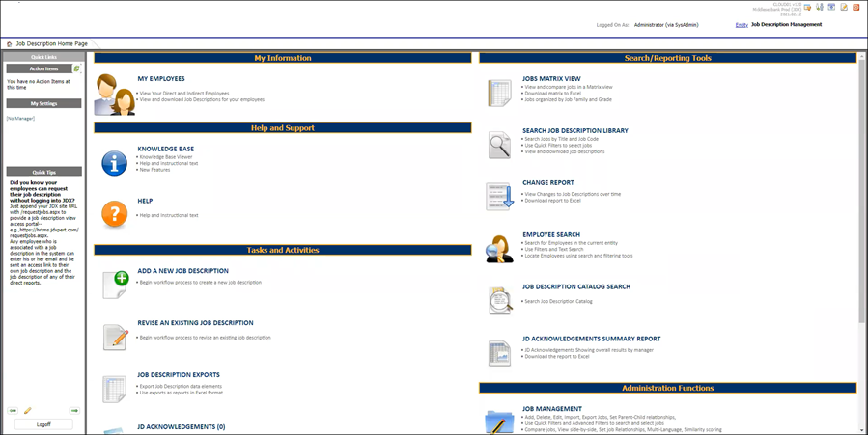Click the Add a New Job Description icon
This screenshot has height=435, width=868.
(115, 285)
